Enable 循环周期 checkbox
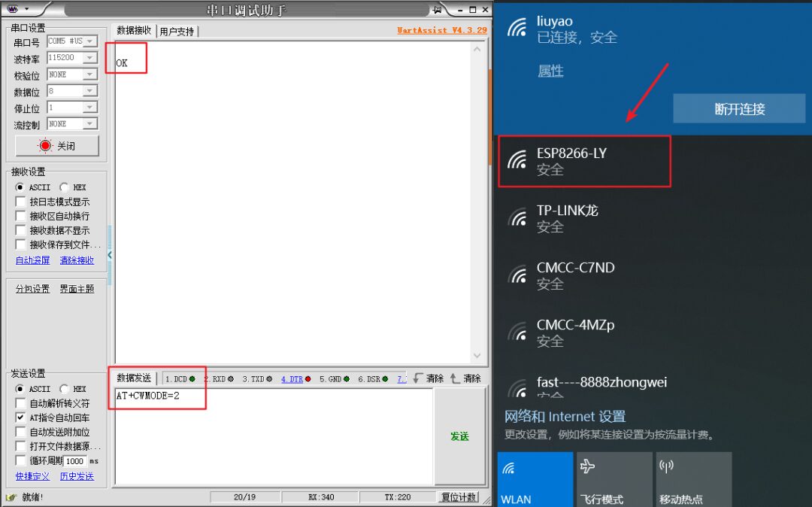Image resolution: width=812 pixels, height=507 pixels. coord(21,460)
